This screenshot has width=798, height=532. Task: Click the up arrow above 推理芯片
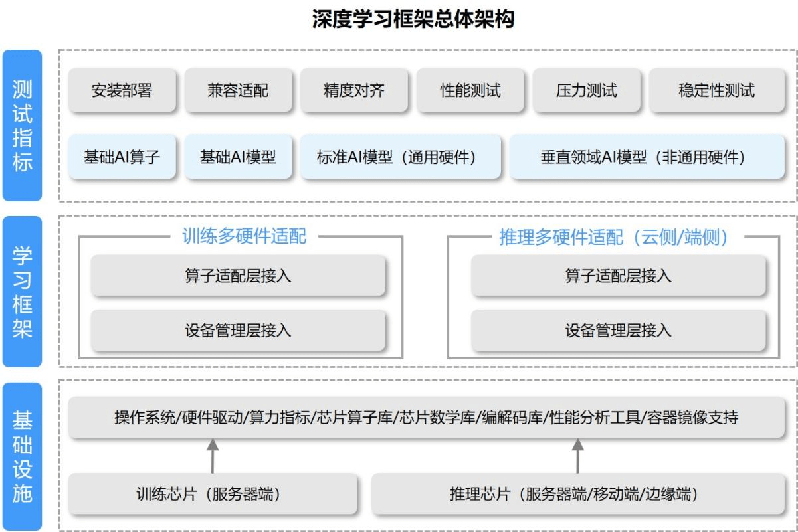(x=578, y=455)
